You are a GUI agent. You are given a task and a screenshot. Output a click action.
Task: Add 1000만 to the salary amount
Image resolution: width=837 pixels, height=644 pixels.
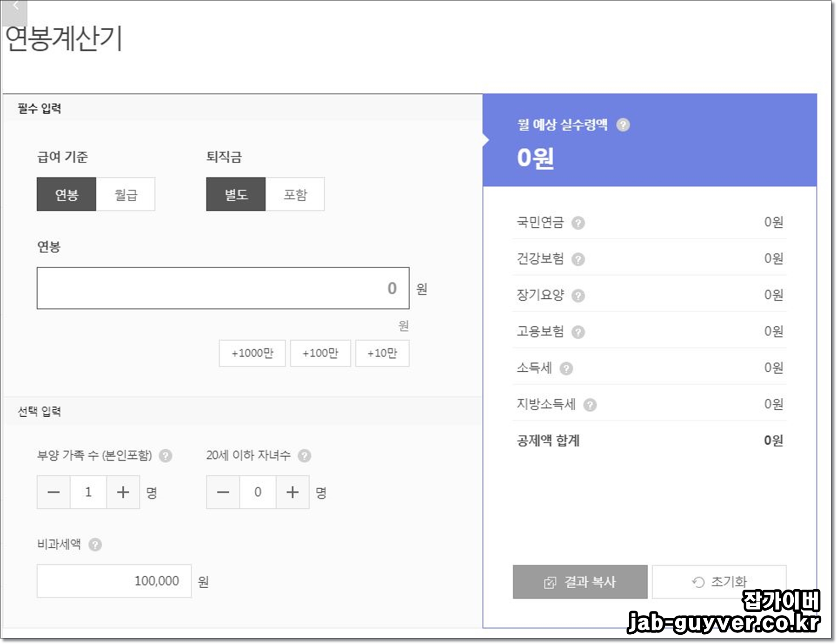click(252, 353)
